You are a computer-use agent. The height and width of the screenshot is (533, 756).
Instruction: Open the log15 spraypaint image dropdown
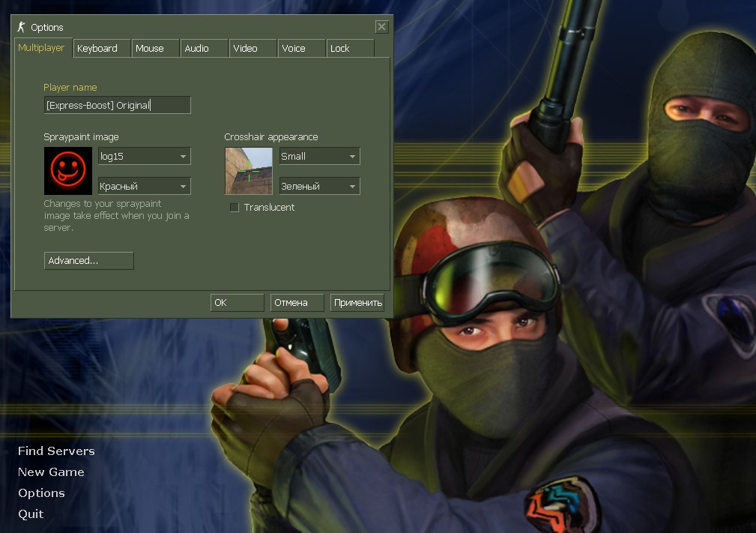click(144, 156)
